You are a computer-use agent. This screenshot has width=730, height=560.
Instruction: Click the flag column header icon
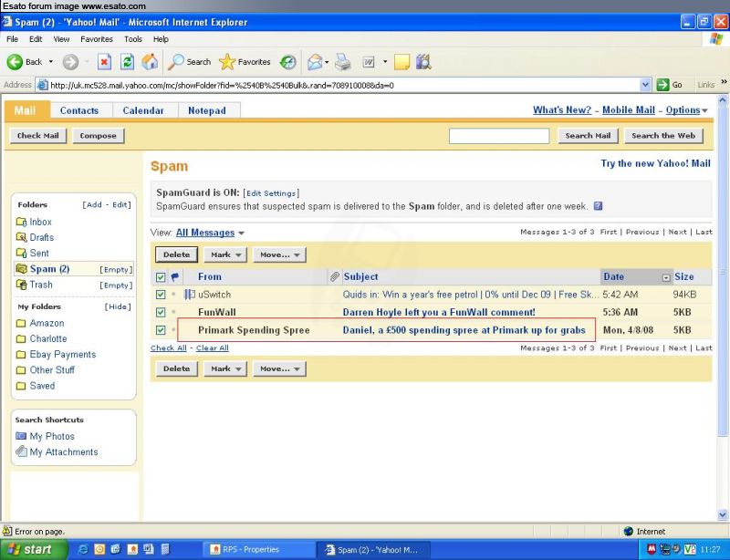click(175, 277)
